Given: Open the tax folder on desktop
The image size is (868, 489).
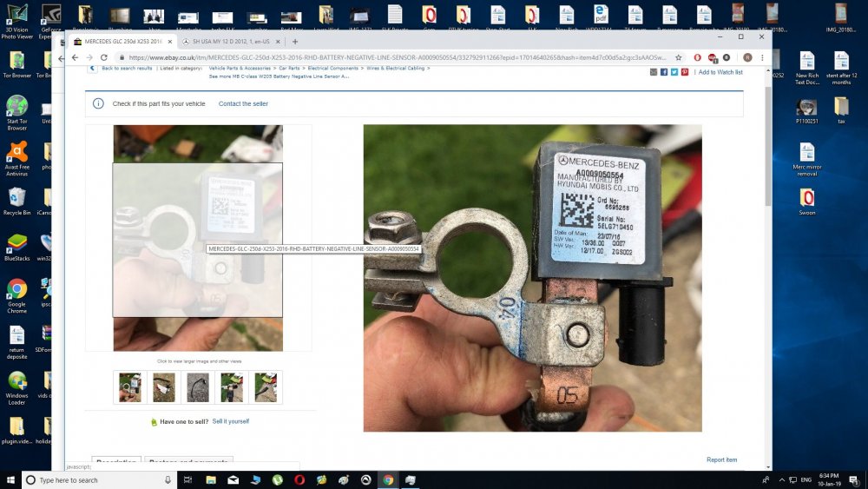Looking at the screenshot, I should 841,111.
